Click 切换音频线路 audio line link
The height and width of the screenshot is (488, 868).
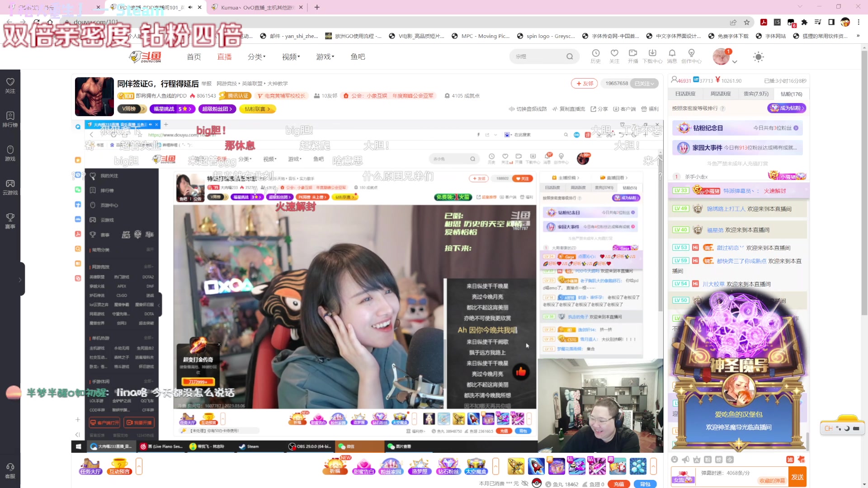(528, 109)
